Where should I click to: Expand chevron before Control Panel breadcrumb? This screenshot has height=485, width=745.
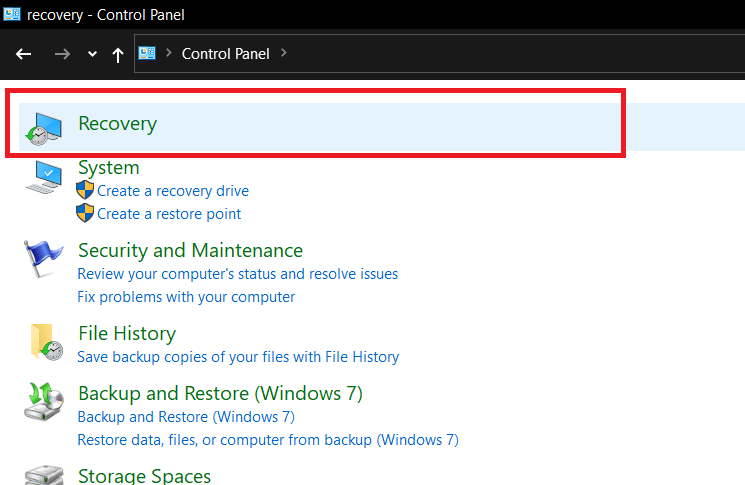pos(168,53)
